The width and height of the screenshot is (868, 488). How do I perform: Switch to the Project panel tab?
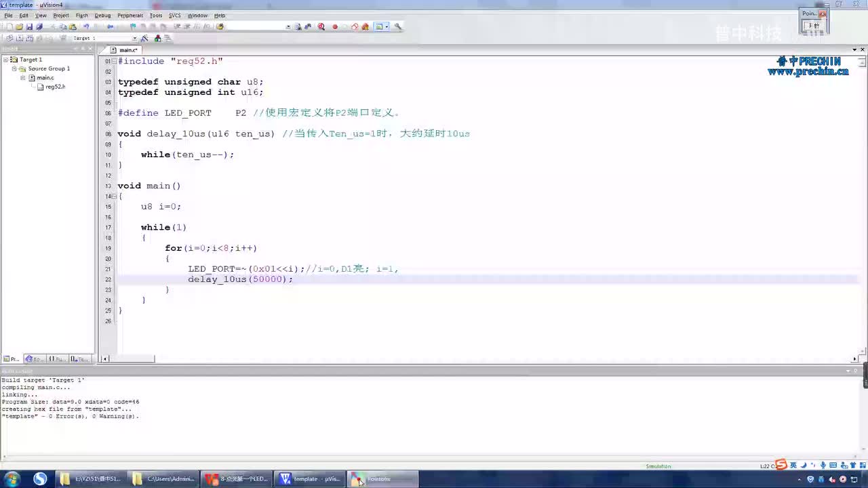(12, 359)
